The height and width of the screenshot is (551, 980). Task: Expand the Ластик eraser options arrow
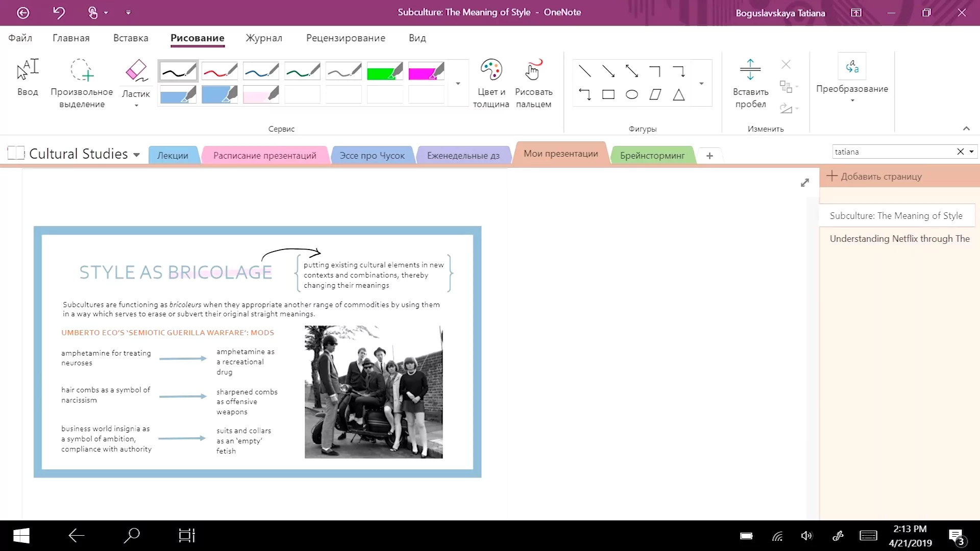point(136,106)
